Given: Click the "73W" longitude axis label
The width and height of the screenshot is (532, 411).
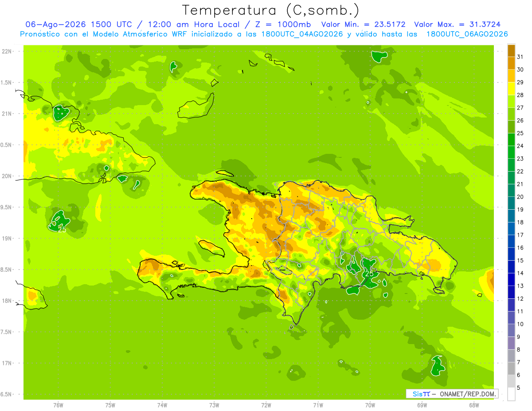Looking at the screenshot, I should tap(214, 405).
